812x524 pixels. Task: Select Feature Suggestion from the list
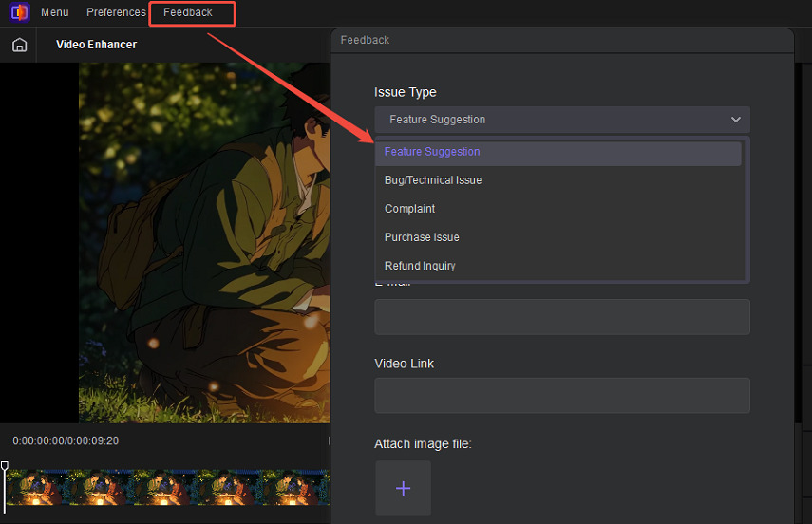click(x=558, y=152)
